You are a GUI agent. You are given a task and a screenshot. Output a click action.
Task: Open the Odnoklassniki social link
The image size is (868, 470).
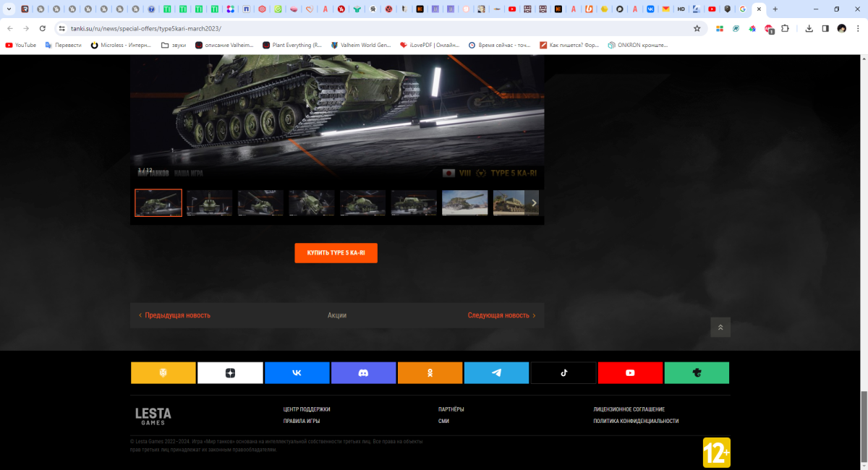tap(430, 373)
